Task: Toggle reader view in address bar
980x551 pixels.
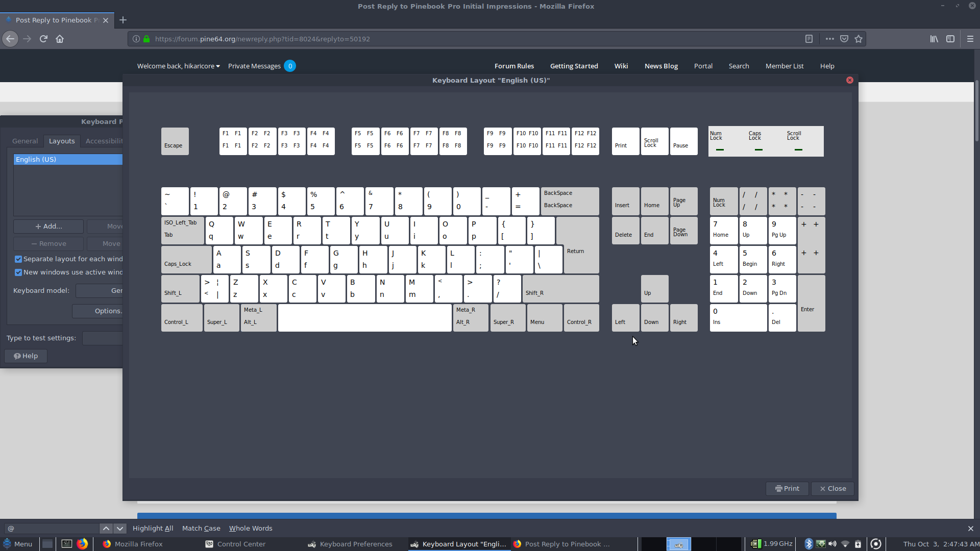Action: 809,39
